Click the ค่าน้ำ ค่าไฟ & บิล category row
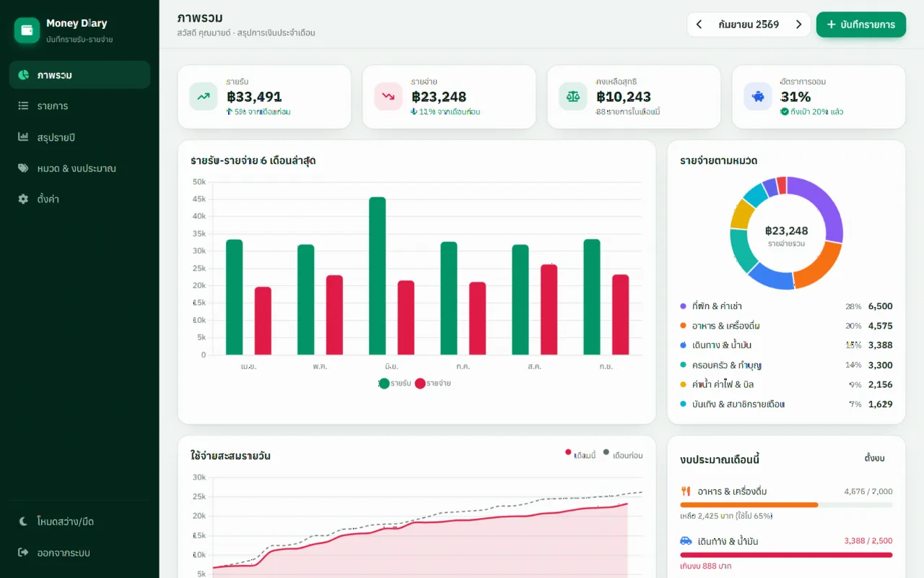The height and width of the screenshot is (578, 924). point(786,384)
